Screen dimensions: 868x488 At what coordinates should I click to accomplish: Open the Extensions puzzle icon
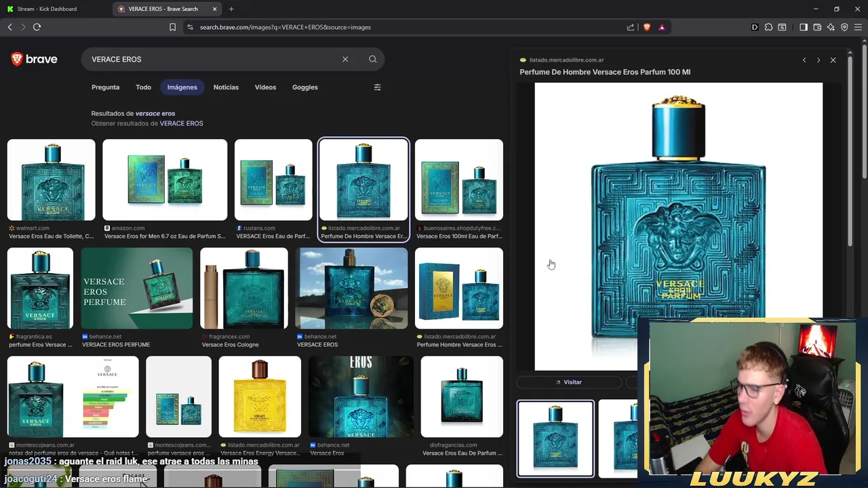pyautogui.click(x=768, y=27)
